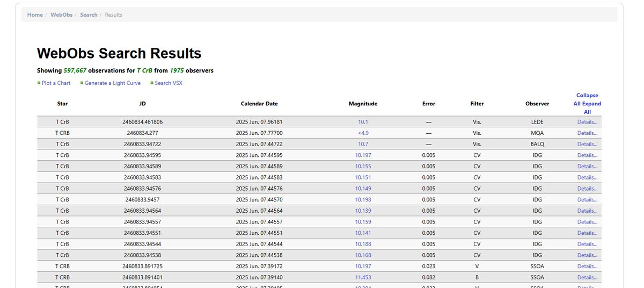Select error value 0.082
This screenshot has width=644, height=288.
(428, 277)
